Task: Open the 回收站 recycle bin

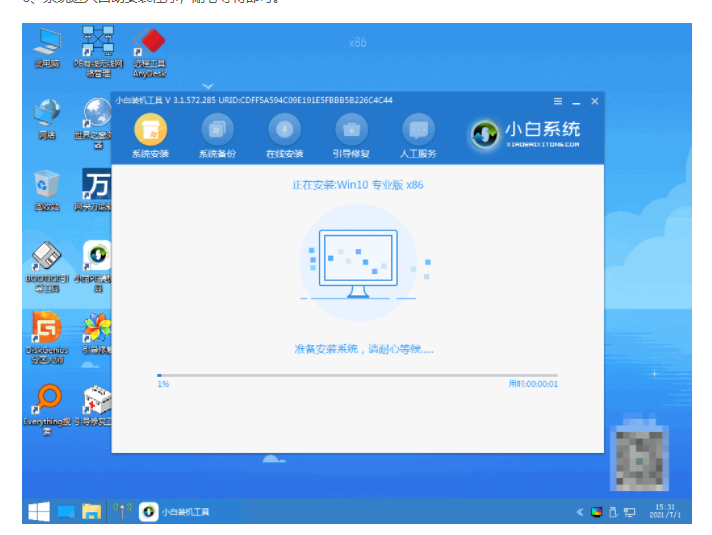Action: (x=47, y=191)
